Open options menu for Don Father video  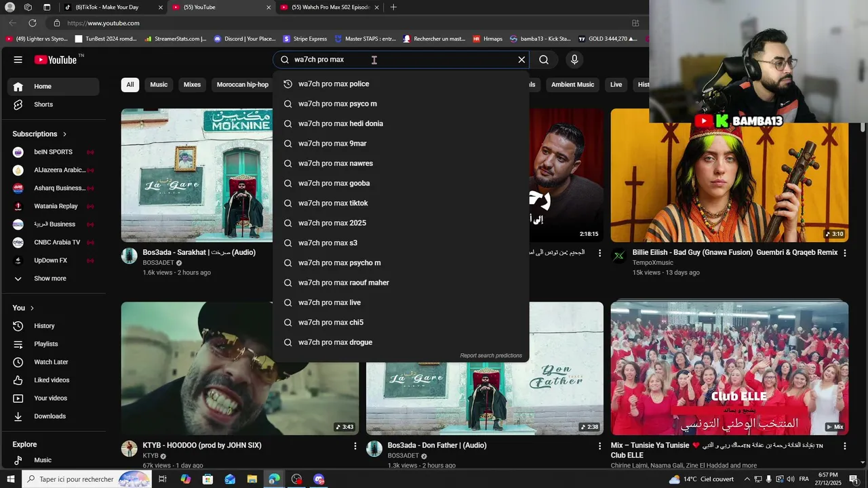pyautogui.click(x=599, y=446)
